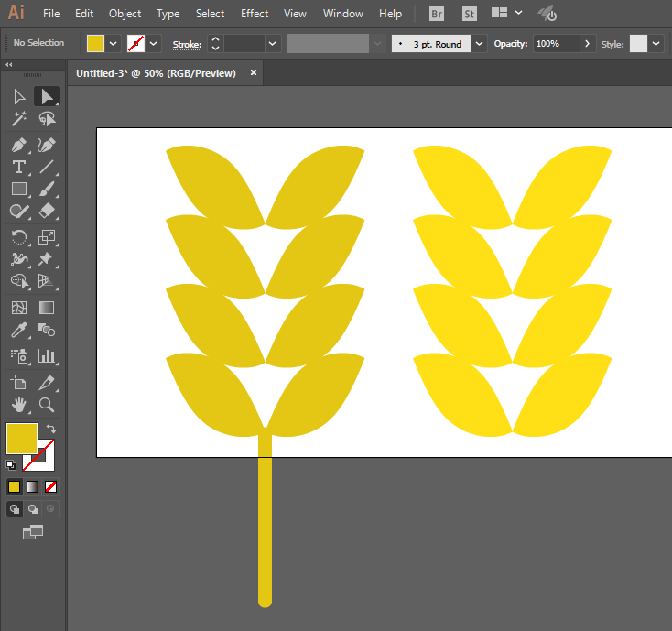Select the Lasso tool
The width and height of the screenshot is (672, 631).
[47, 119]
